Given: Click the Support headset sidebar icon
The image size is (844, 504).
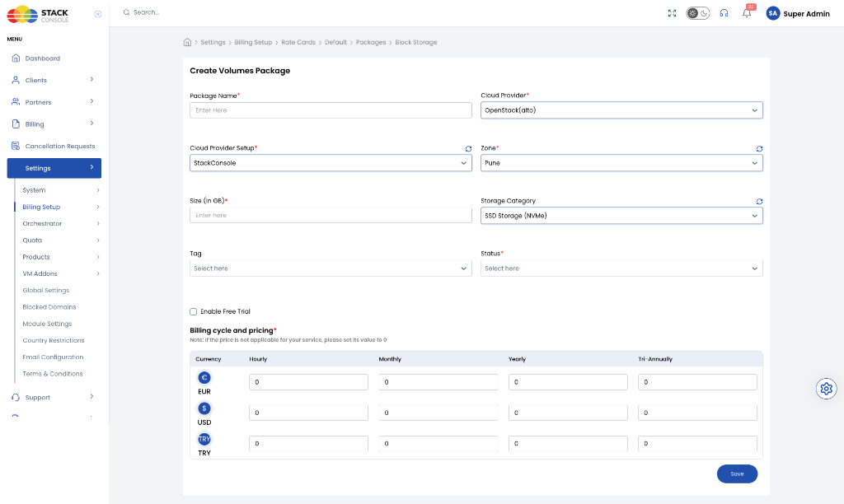Looking at the screenshot, I should point(16,397).
